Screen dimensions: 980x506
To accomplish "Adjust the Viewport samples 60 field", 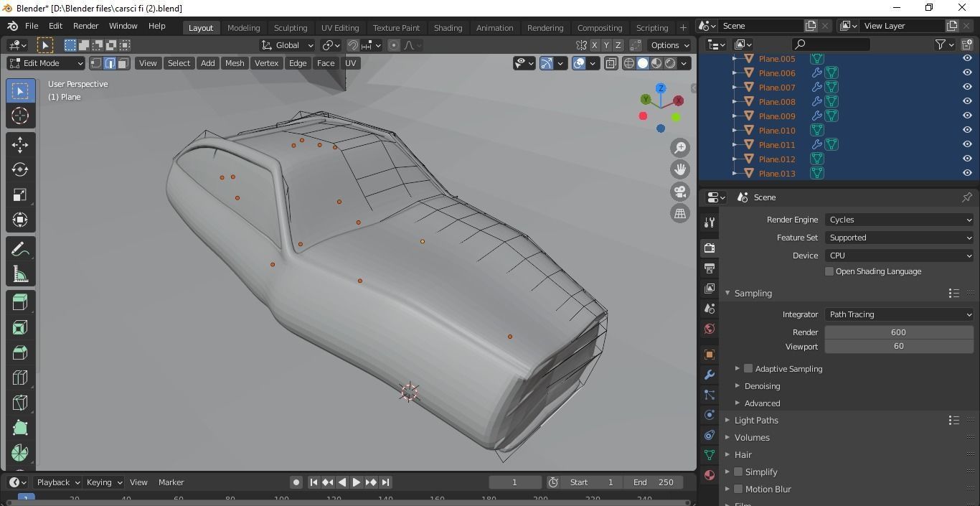I will coord(898,346).
